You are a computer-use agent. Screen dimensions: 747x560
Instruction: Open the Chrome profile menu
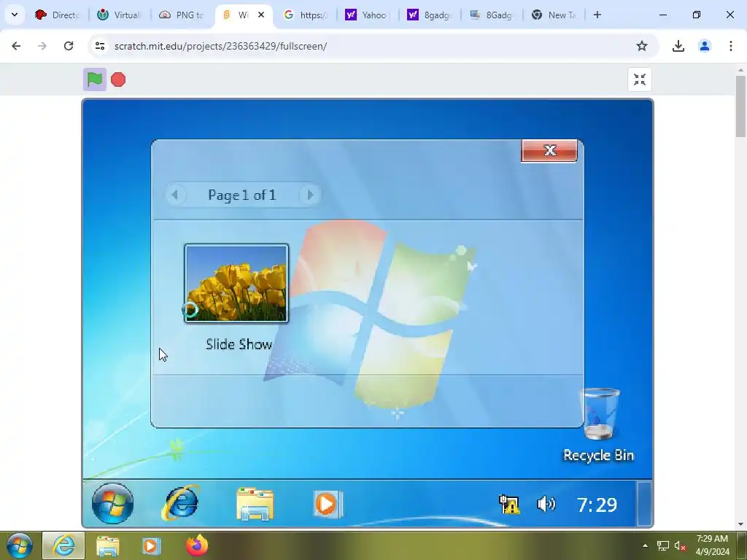[x=704, y=46]
